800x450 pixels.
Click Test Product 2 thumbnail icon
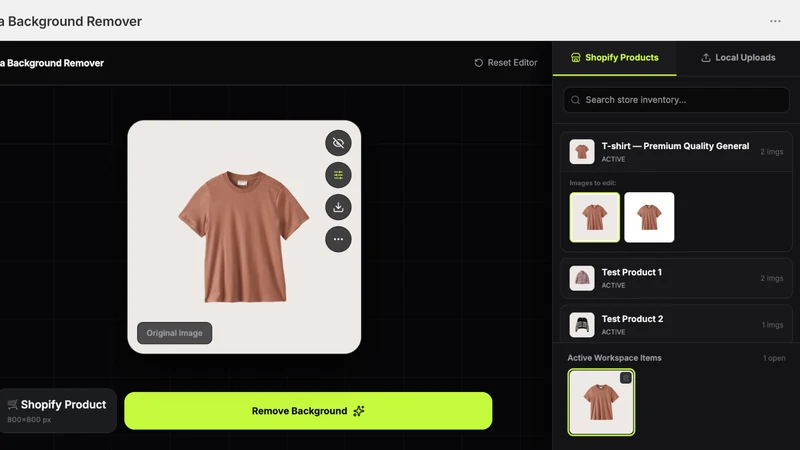coord(582,324)
